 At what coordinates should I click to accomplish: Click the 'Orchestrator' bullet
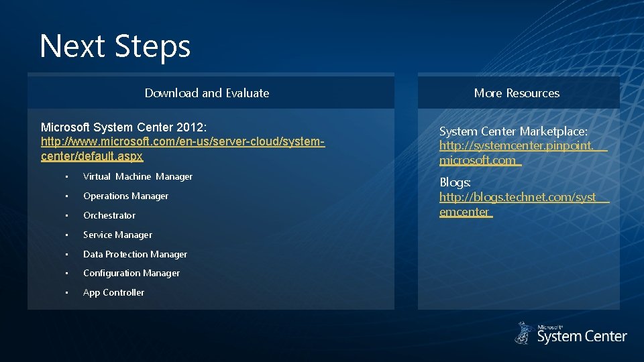[109, 215]
